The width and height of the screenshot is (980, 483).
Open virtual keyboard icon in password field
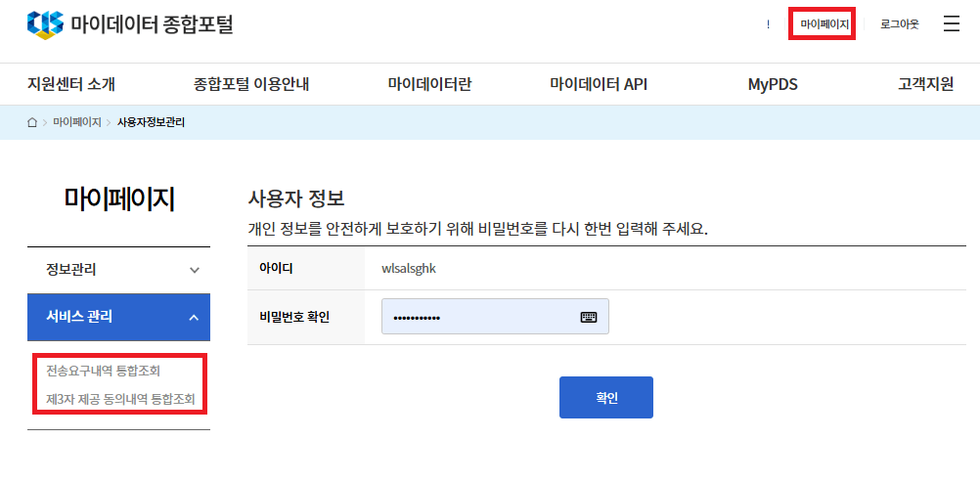589,317
